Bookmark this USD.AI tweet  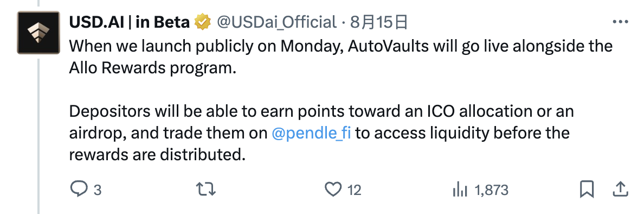[x=587, y=190]
